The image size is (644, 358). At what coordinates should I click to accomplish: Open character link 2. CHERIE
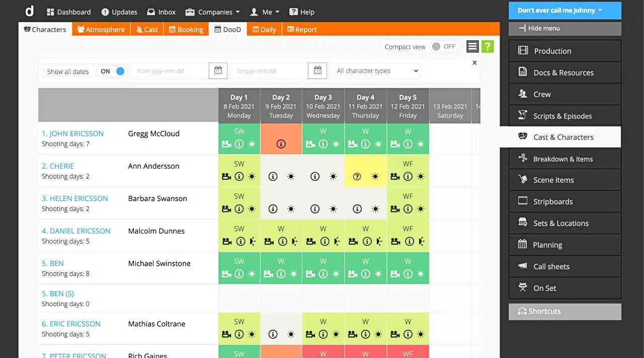coord(58,166)
